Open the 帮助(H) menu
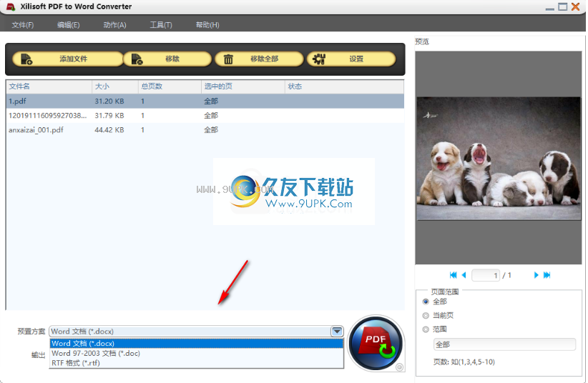 [x=207, y=25]
